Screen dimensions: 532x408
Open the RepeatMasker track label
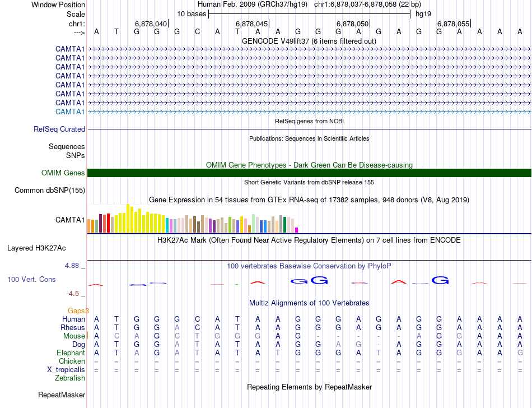62,395
